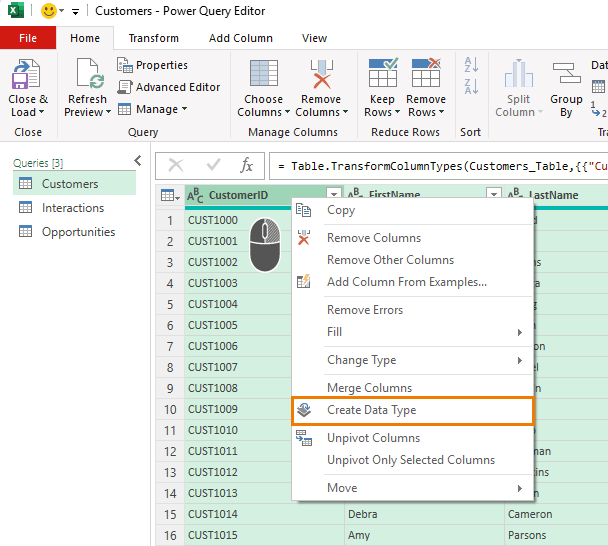
Task: Expand the Fill submenu
Action: pyautogui.click(x=520, y=332)
